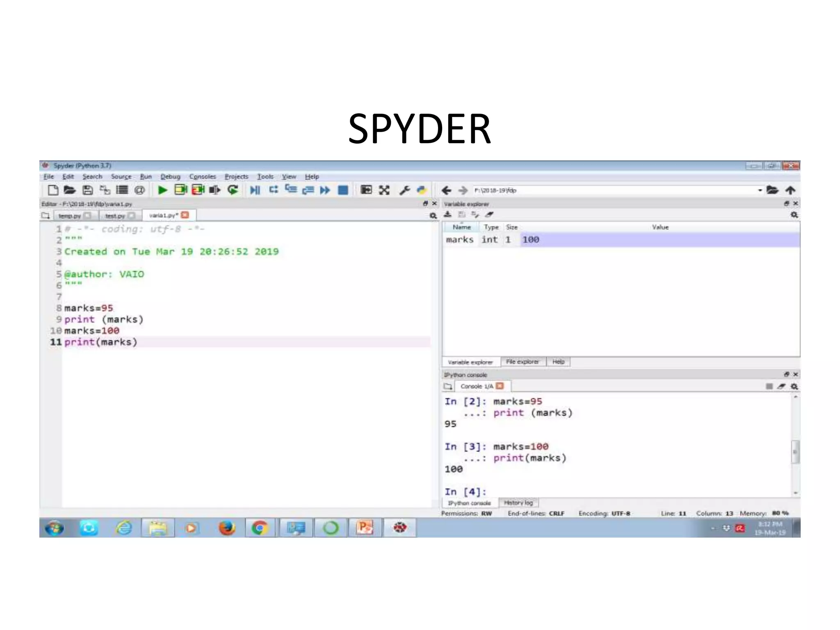Open PYTHONPATH manager python icon
The height and width of the screenshot is (630, 840).
click(x=421, y=190)
